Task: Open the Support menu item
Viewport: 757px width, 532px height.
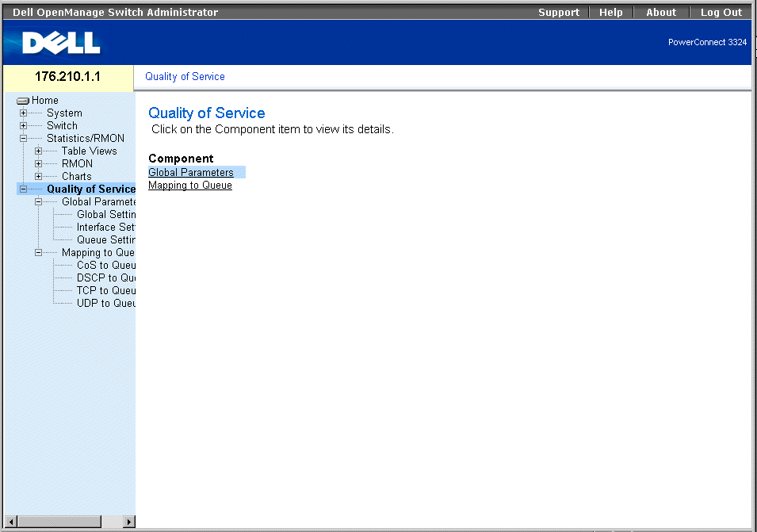Action: coord(559,13)
